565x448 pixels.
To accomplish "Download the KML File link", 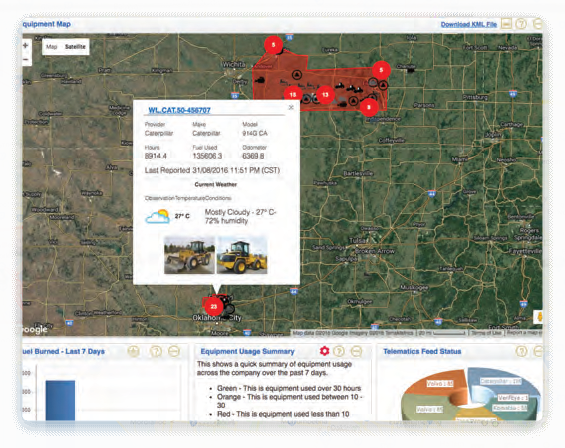I will pos(468,25).
